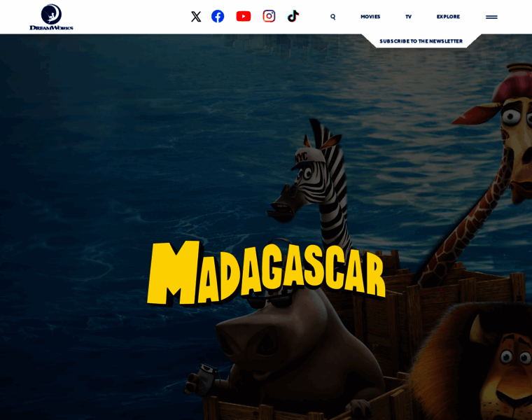Open DreamWorks X (Twitter) page
The image size is (532, 420).
(196, 16)
